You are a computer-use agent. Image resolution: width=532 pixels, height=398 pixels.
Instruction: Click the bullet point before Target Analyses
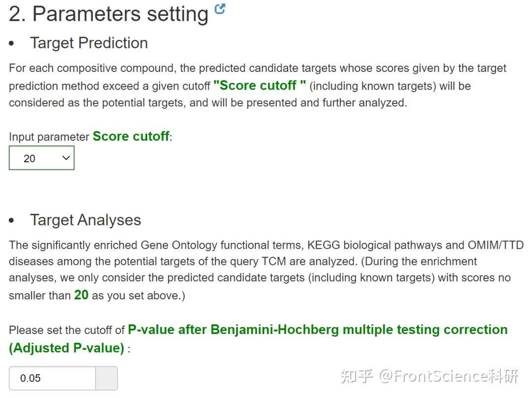pos(12,220)
